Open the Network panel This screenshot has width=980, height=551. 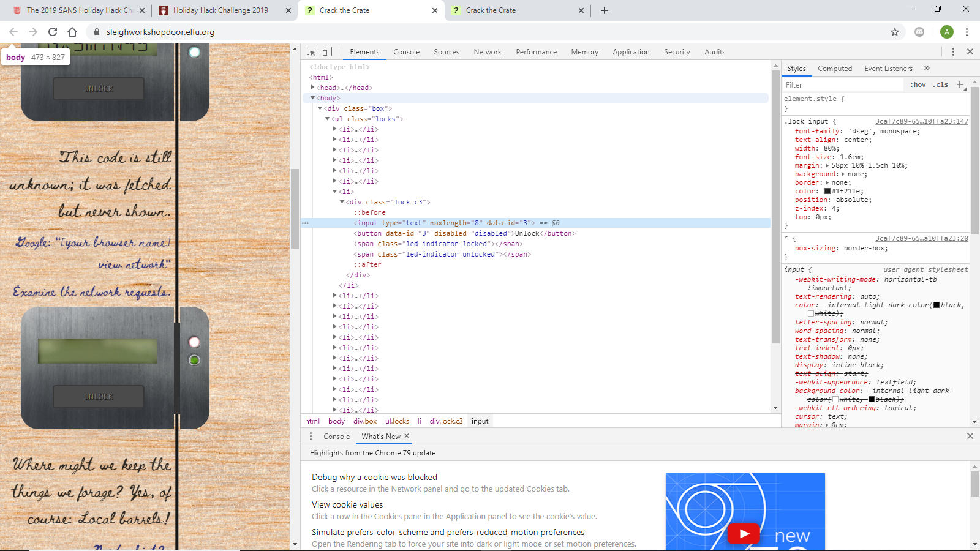(x=488, y=52)
